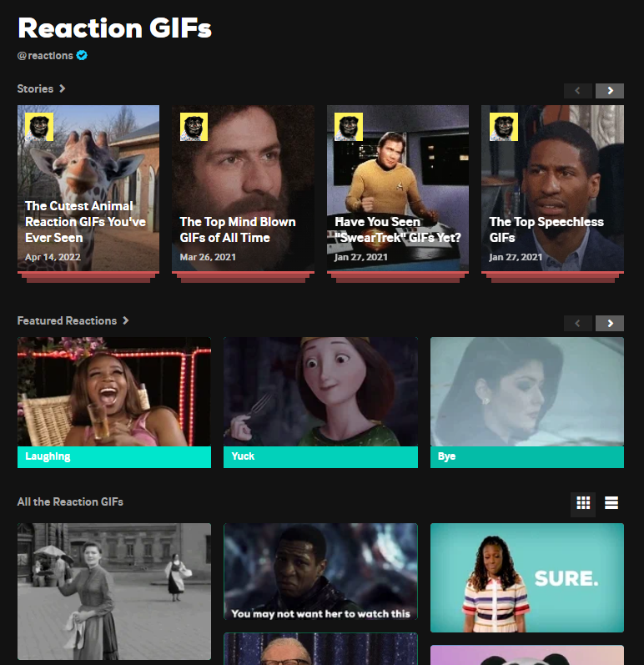
Task: Click the blue verified badge beside @reactions
Action: (x=82, y=56)
